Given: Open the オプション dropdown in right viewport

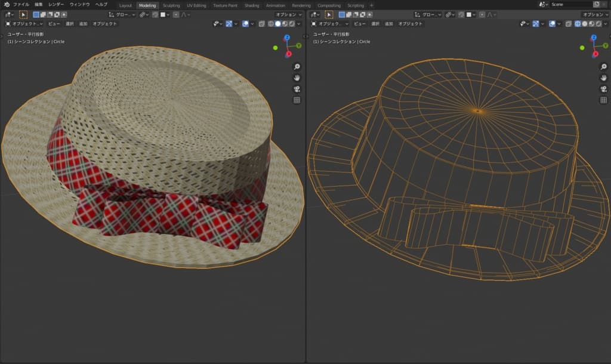Looking at the screenshot, I should (x=593, y=14).
